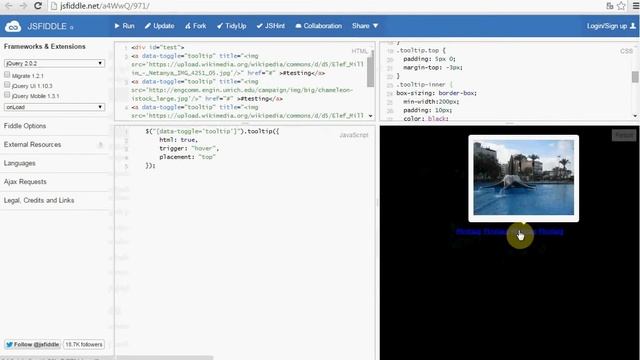This screenshot has width=640, height=360.
Task: Click the 'html: true,' code line
Action: click(x=178, y=140)
